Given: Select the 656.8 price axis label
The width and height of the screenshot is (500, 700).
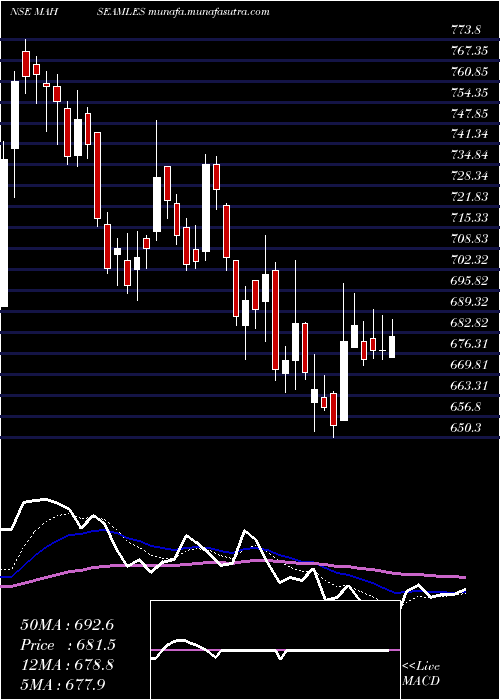Looking at the screenshot, I should click(x=466, y=406).
